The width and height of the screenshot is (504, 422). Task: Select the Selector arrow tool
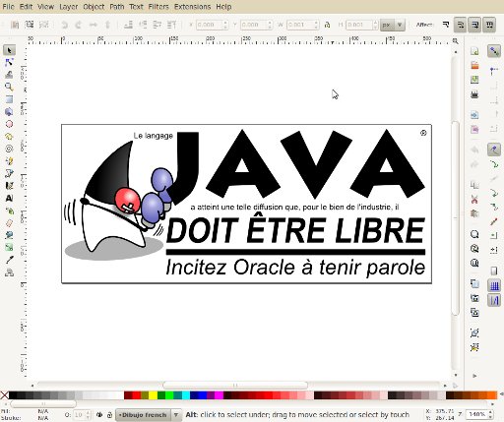click(x=9, y=50)
